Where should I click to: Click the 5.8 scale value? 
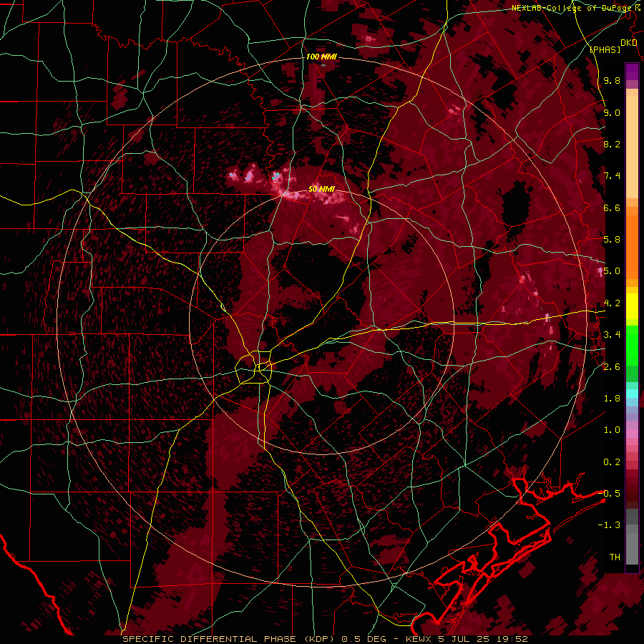(x=612, y=240)
